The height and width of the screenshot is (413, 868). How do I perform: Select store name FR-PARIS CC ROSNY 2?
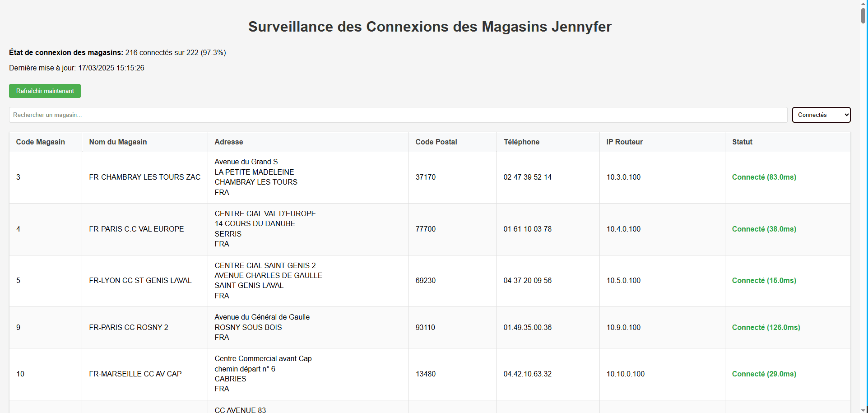click(x=129, y=327)
